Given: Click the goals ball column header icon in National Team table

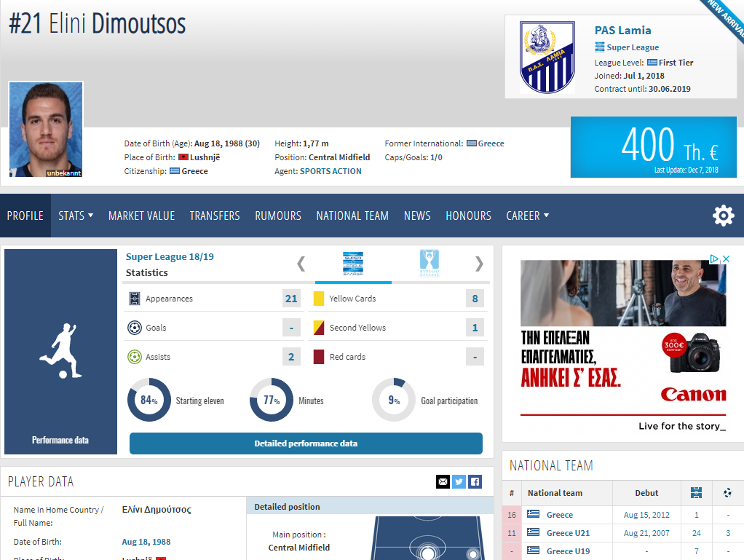Looking at the screenshot, I should [727, 492].
